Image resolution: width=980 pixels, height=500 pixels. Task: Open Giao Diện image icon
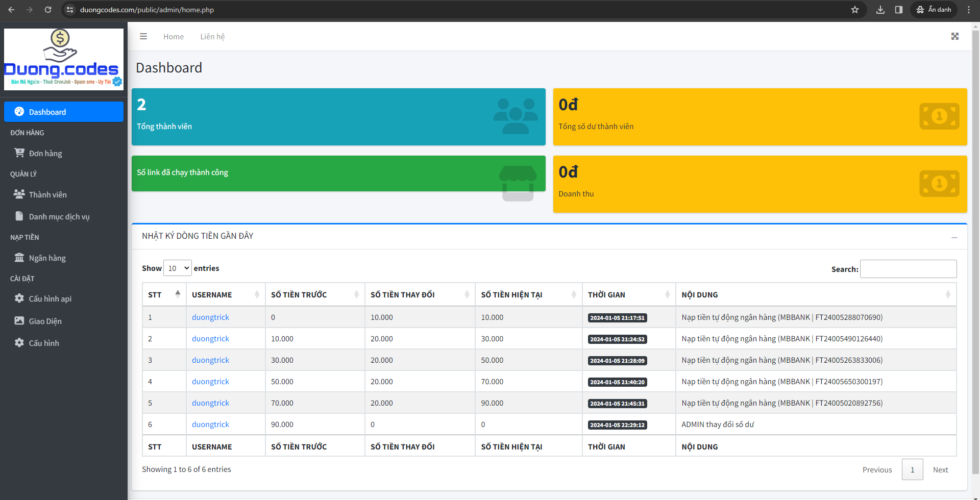tap(19, 321)
